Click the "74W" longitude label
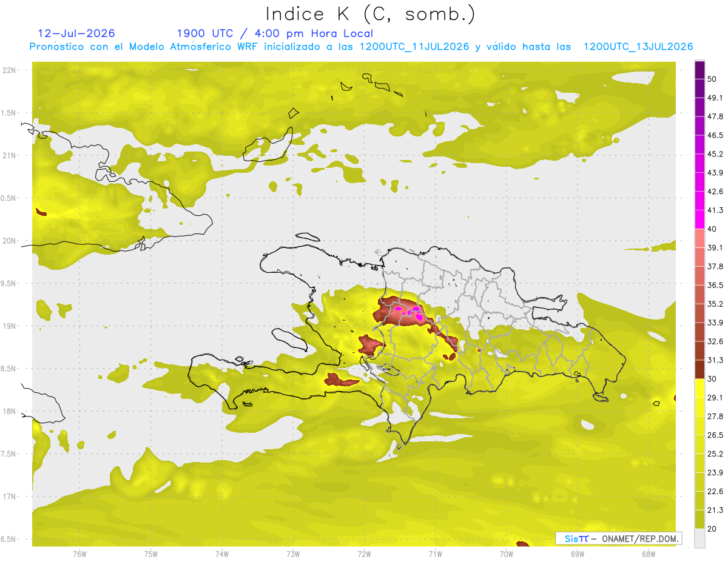The height and width of the screenshot is (562, 728). pos(221,554)
